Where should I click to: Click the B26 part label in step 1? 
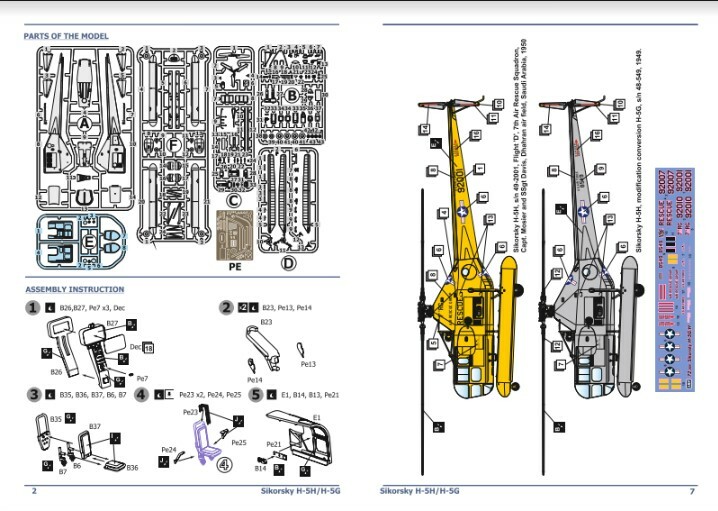[x=56, y=372]
